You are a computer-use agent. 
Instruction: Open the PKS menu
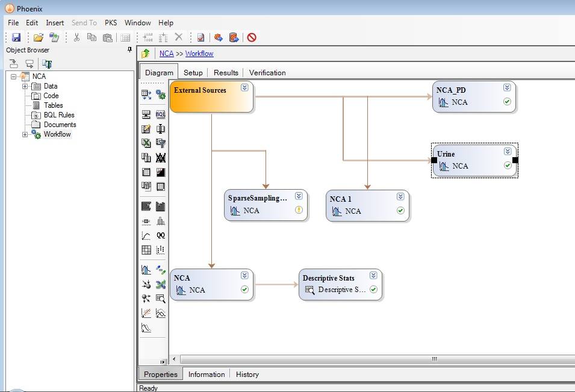[111, 23]
